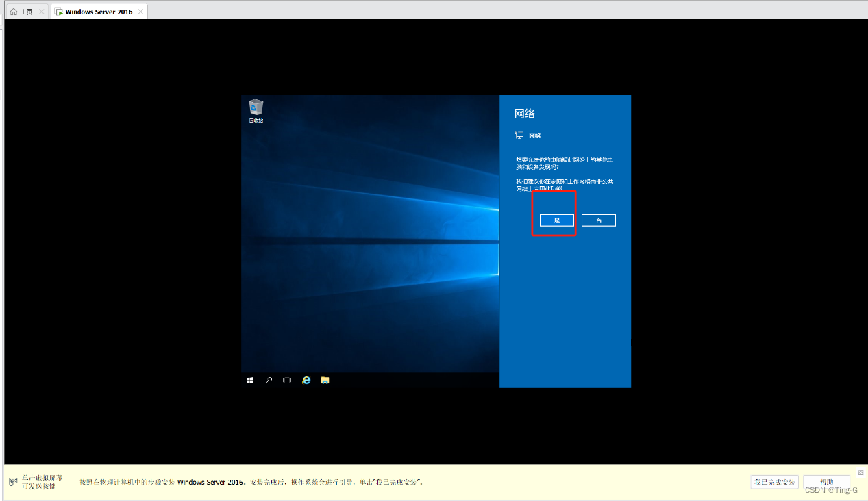Select the Windows Server 2016 tab
This screenshot has height=501, width=868.
point(99,12)
